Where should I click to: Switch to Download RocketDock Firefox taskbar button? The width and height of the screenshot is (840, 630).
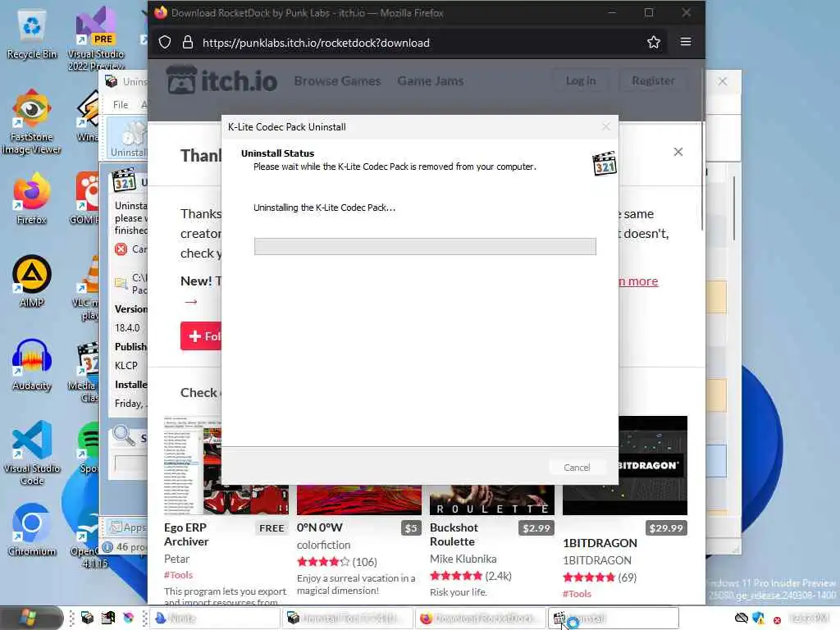479,619
